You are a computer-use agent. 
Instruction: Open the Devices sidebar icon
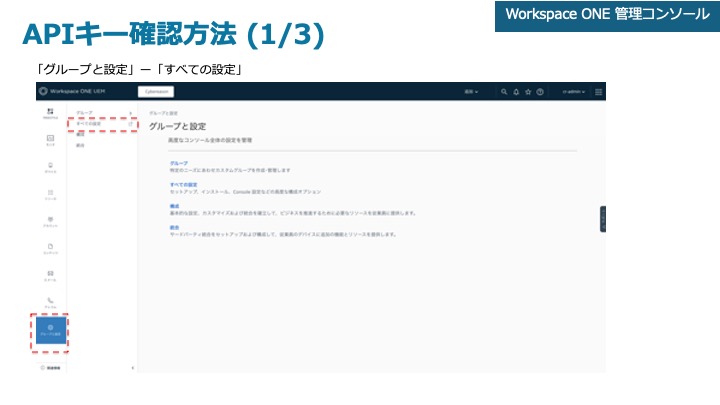click(x=51, y=168)
